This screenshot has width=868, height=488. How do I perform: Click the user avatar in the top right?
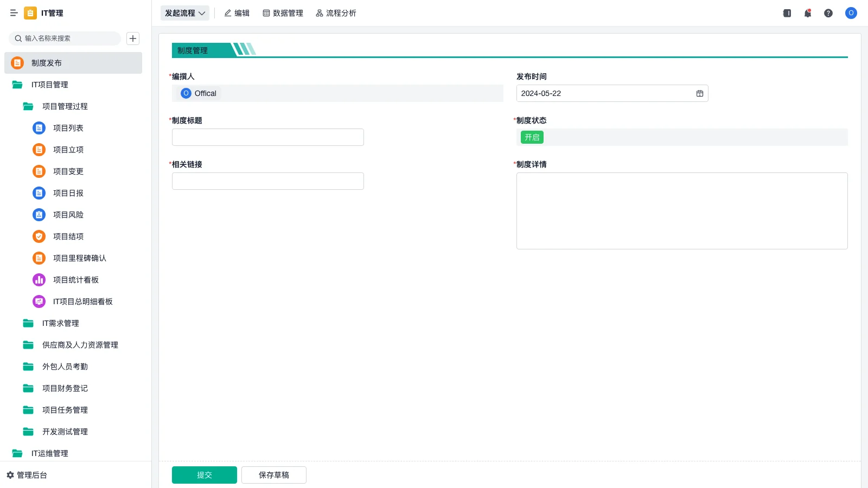(x=851, y=13)
